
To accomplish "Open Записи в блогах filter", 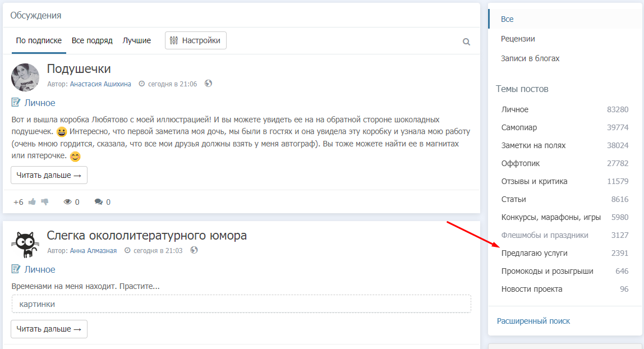I will pos(530,58).
